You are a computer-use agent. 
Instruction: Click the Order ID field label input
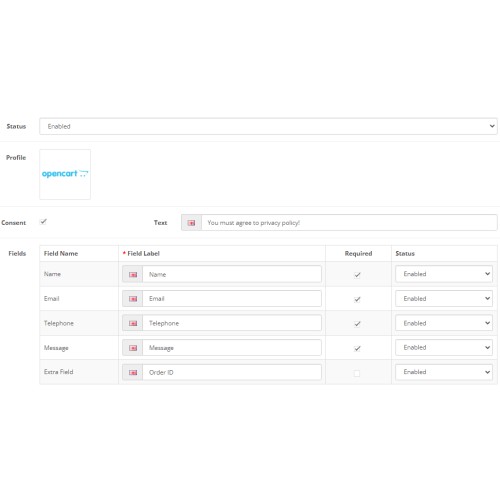click(232, 372)
